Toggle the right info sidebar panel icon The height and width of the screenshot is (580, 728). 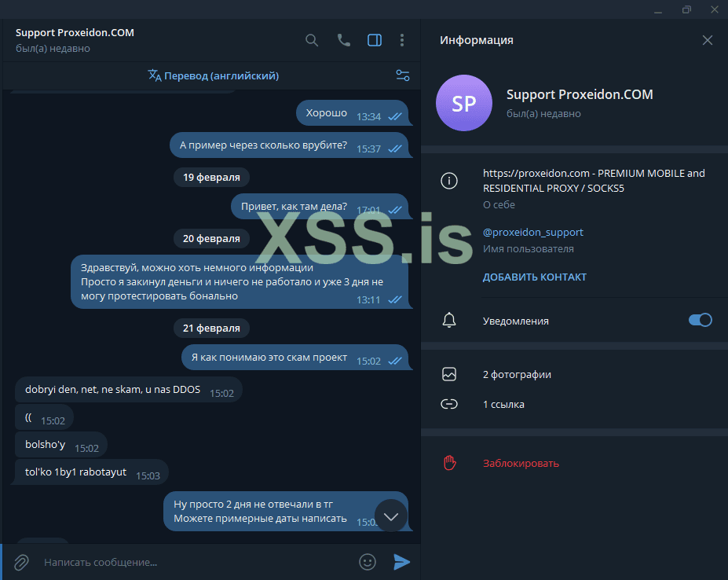click(x=375, y=40)
